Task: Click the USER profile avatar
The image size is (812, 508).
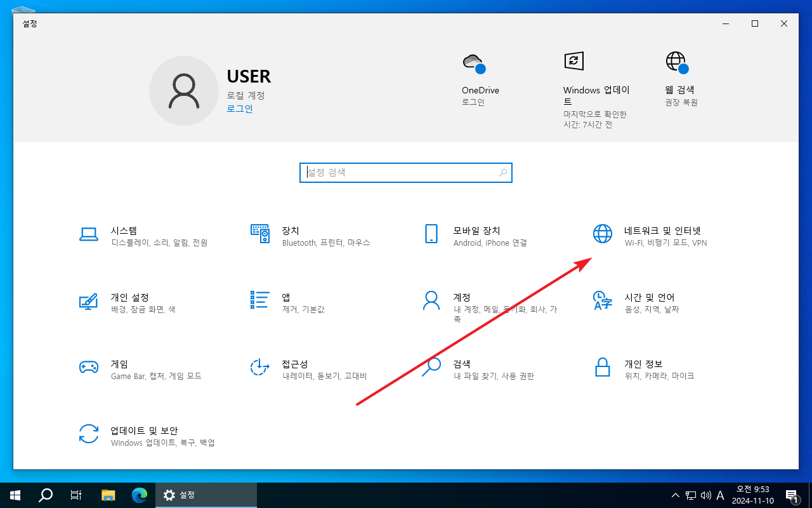Action: point(184,91)
